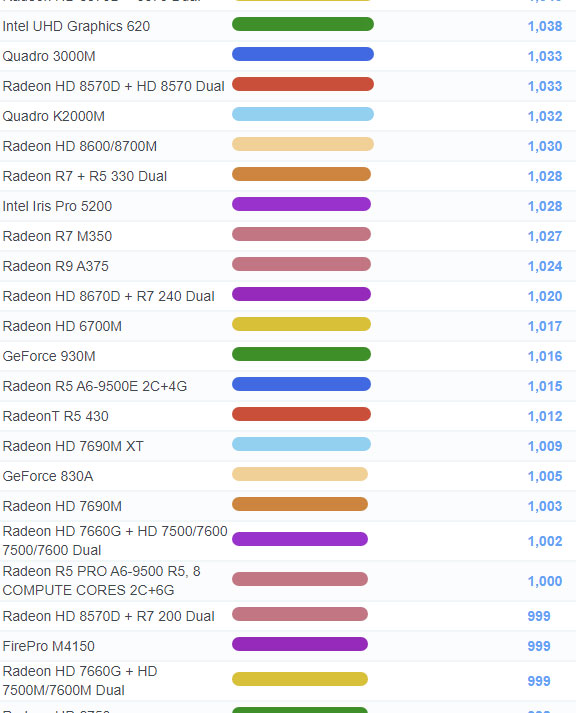Select Radeon HD 8570D + HD 8570 Dual
Screen dimensions: 576x713
click(114, 86)
